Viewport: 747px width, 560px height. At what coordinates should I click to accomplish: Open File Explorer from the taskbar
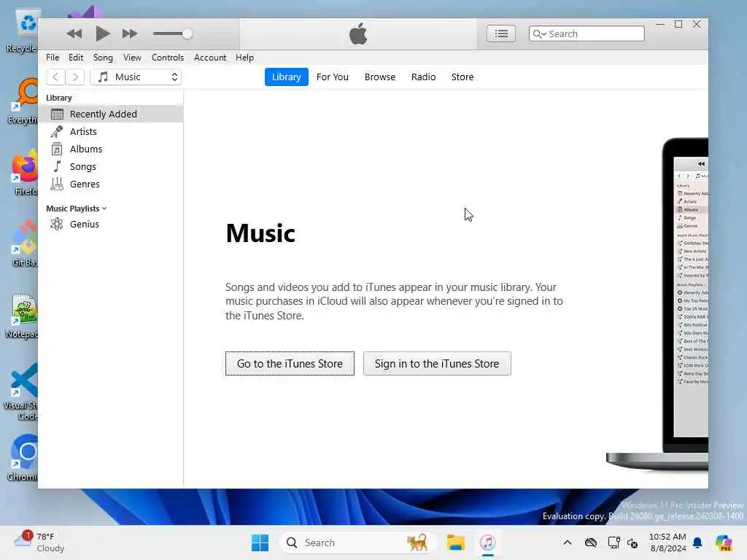pyautogui.click(x=455, y=542)
